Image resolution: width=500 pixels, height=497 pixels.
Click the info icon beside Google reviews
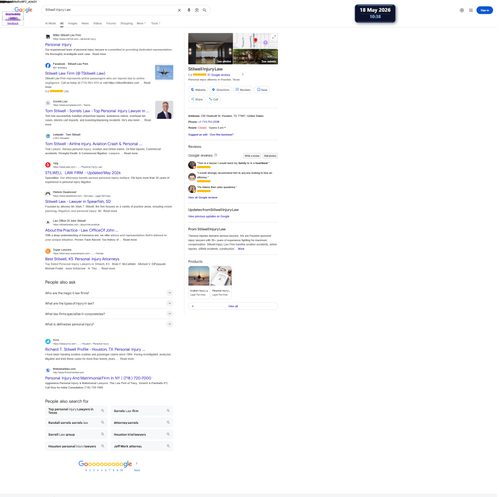coord(217,156)
